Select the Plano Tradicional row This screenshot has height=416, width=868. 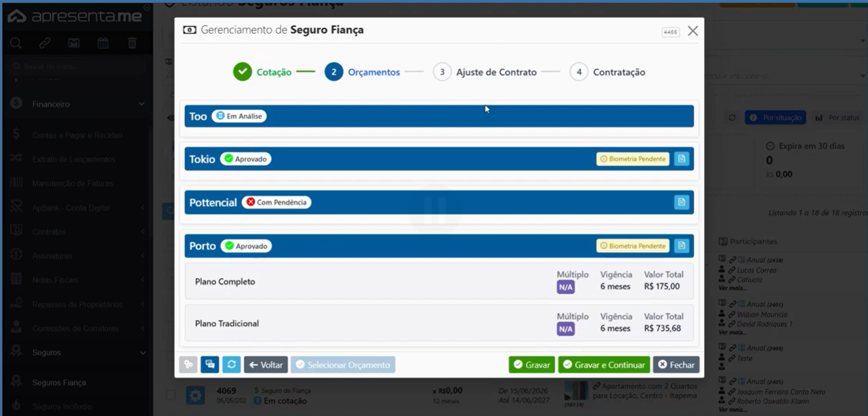pos(439,323)
